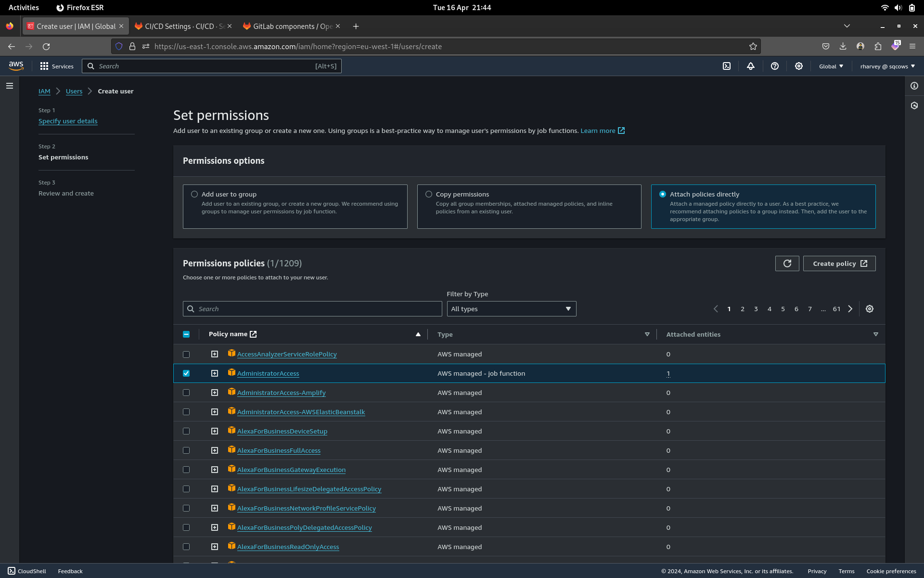
Task: Click the help question mark icon
Action: pos(774,66)
